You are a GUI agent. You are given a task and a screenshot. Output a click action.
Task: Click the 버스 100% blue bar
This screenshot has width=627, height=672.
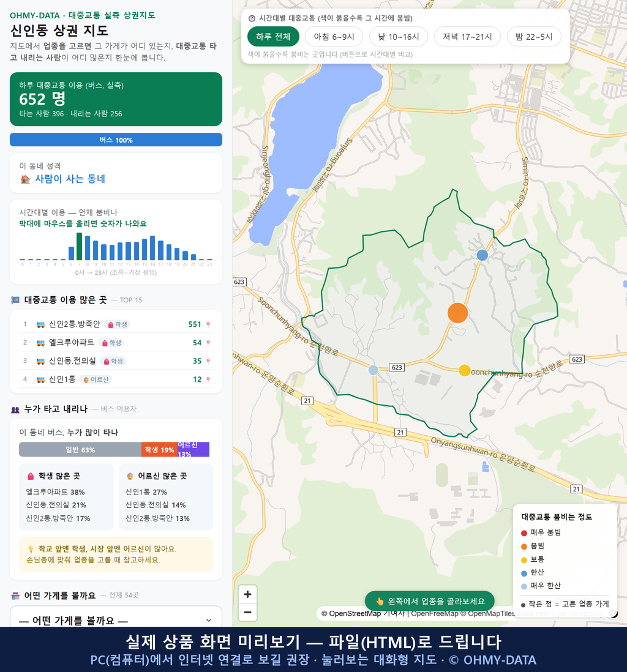tap(116, 140)
